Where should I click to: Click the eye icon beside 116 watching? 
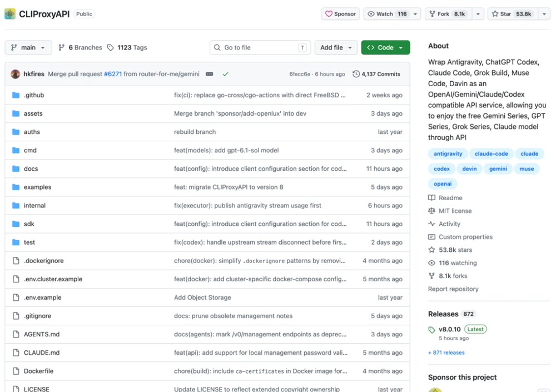[431, 263]
